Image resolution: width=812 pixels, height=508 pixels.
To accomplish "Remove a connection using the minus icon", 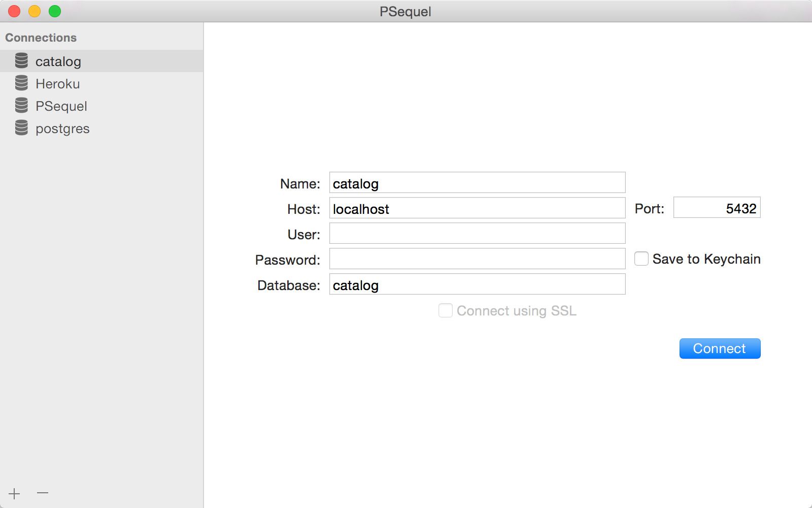I will click(x=42, y=493).
